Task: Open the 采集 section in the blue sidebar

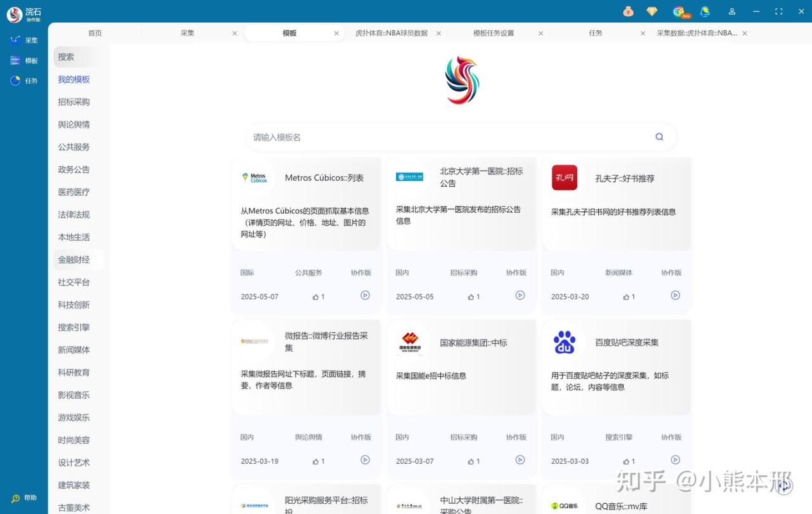Action: pos(24,40)
